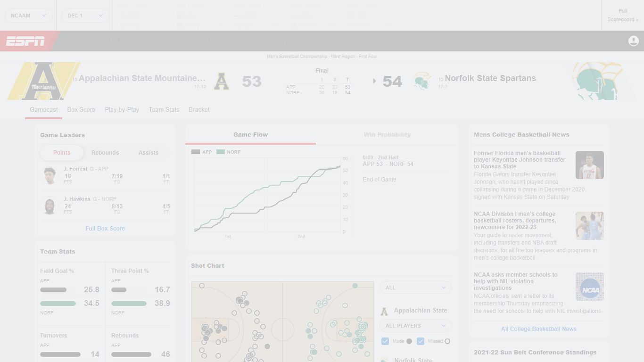The width and height of the screenshot is (644, 362).
Task: Click NORF Three Point percentage bar
Action: click(x=129, y=304)
